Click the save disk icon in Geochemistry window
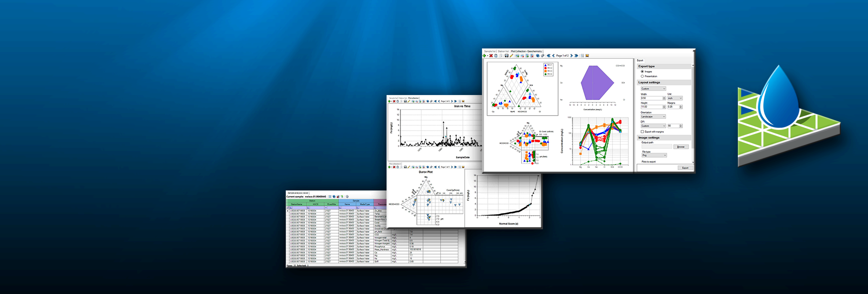Screen dimensions: 868x294 pyautogui.click(x=506, y=56)
